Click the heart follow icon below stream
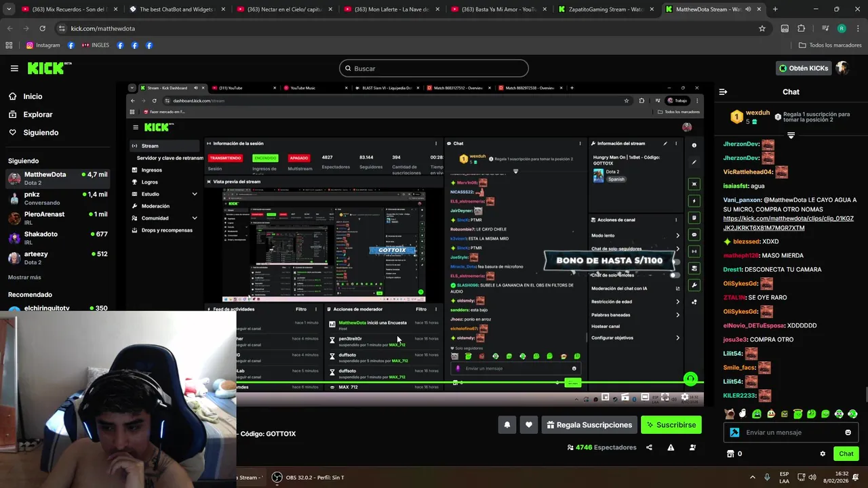The image size is (868, 488). (529, 425)
